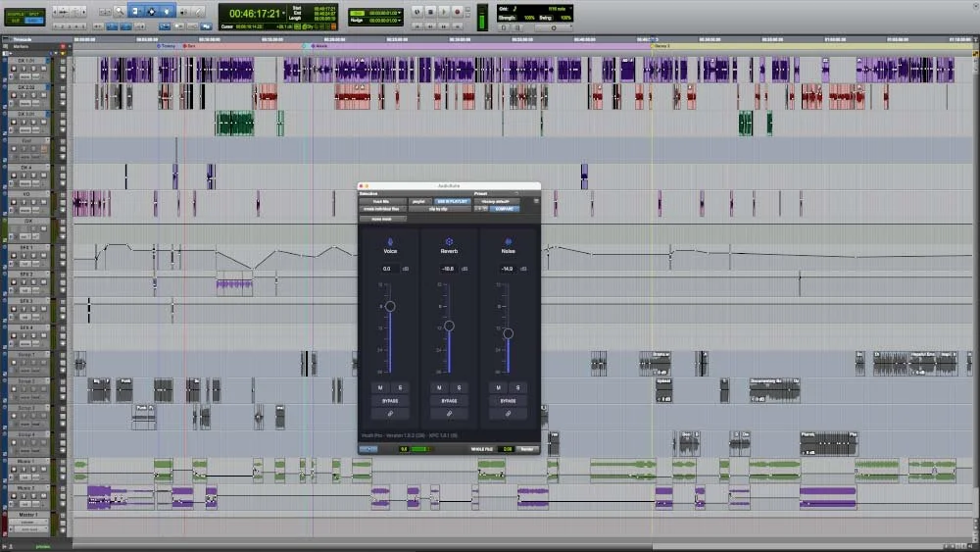Enable Grid edit mode
The image size is (980, 552).
pyautogui.click(x=33, y=21)
